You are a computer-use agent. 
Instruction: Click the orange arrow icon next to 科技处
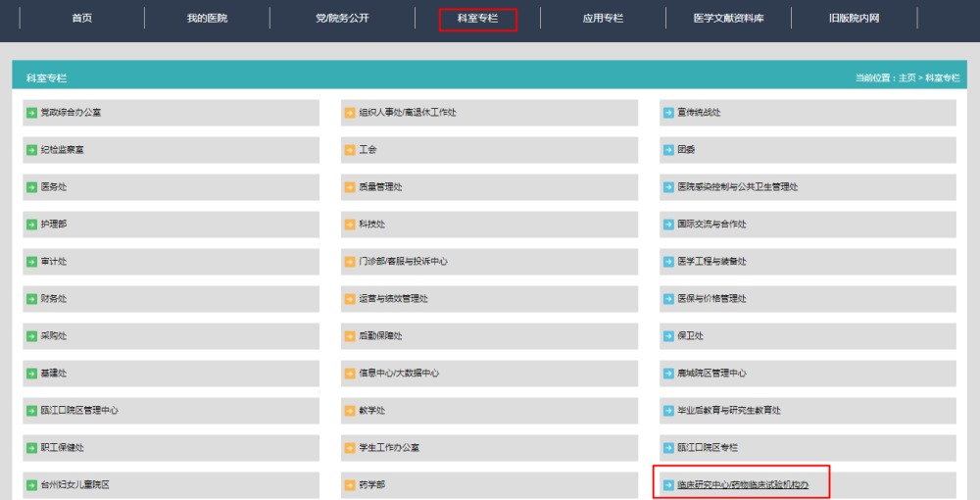(350, 225)
